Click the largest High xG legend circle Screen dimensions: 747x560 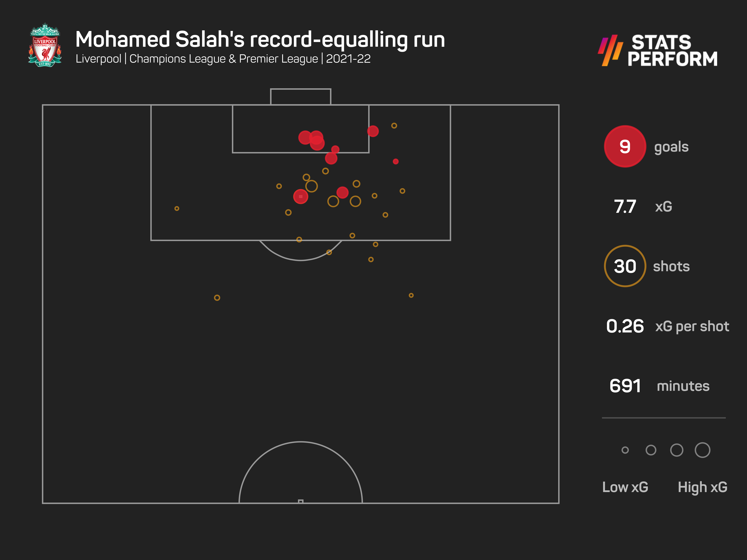(x=702, y=450)
